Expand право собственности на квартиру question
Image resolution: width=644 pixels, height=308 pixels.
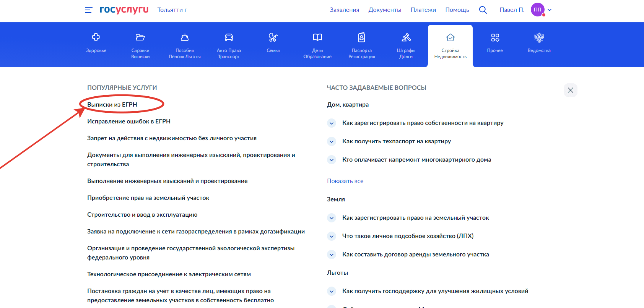(x=332, y=123)
